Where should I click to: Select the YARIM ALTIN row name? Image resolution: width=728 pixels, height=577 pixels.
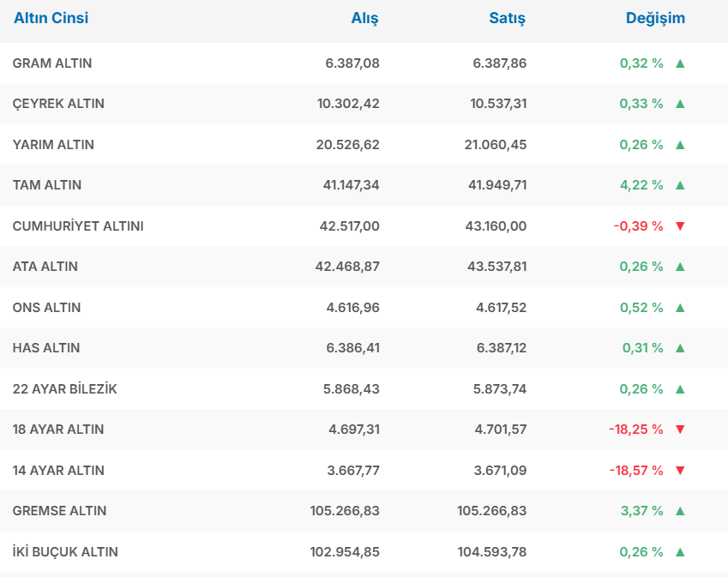pyautogui.click(x=53, y=145)
